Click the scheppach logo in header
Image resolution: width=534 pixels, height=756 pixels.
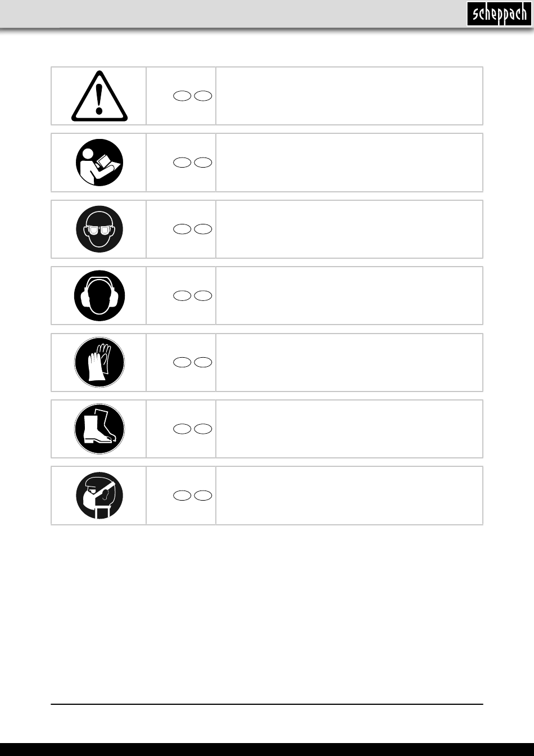coord(498,14)
